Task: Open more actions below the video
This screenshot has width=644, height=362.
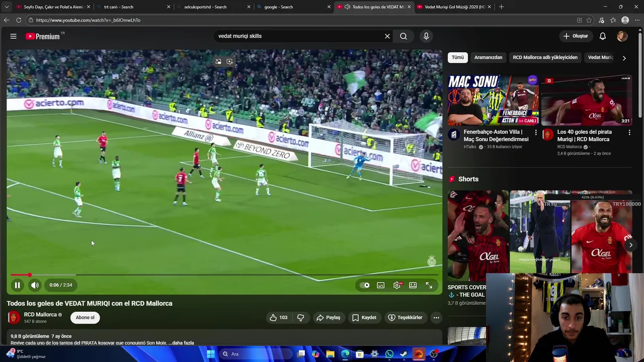Action: [436, 317]
